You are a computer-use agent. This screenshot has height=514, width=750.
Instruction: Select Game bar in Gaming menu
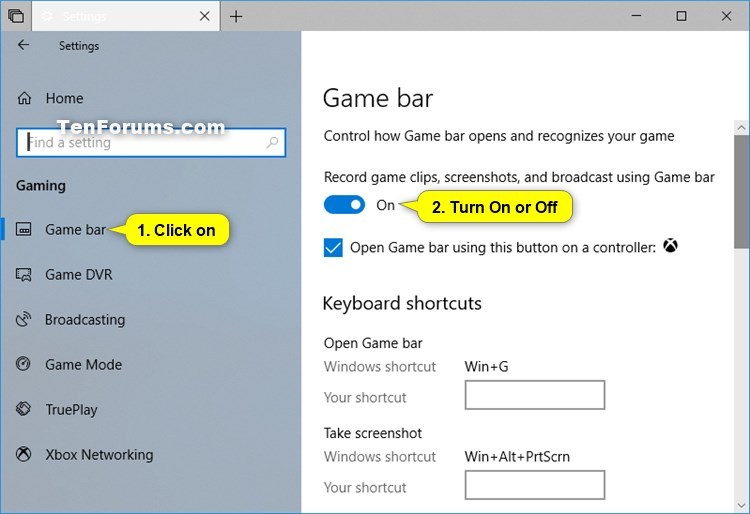[x=75, y=230]
